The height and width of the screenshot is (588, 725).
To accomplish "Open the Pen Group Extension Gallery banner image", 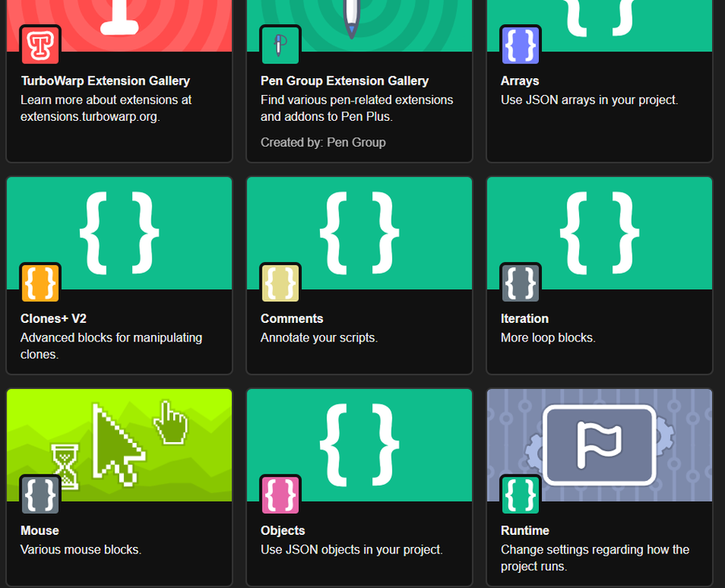I will pos(359,26).
